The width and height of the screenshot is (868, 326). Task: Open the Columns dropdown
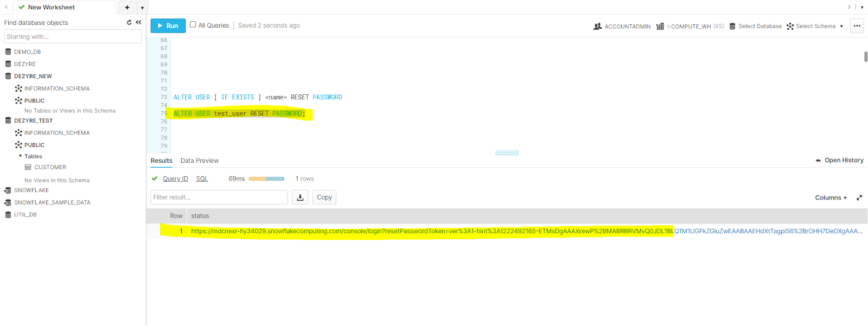[x=831, y=198]
